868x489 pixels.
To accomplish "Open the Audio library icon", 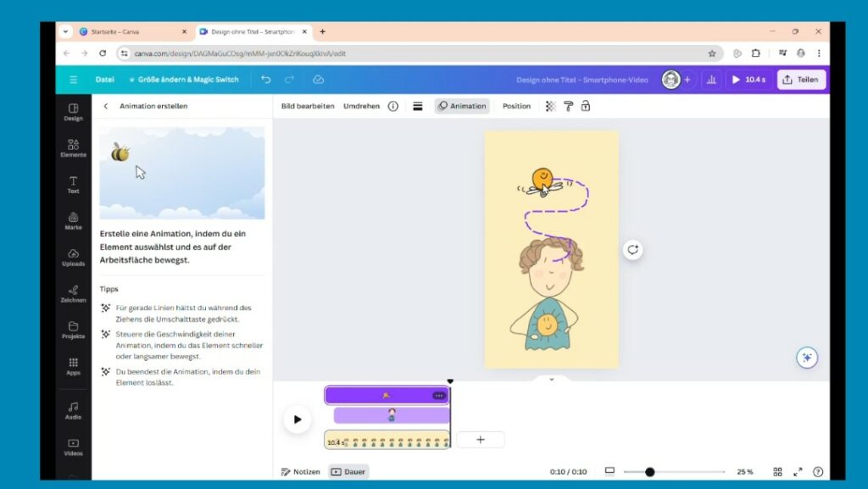I will (x=73, y=410).
